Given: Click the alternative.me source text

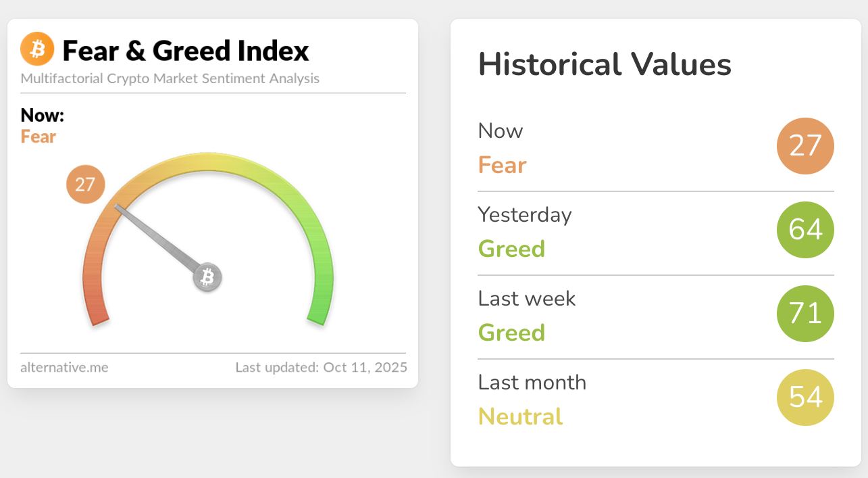Looking at the screenshot, I should point(64,368).
